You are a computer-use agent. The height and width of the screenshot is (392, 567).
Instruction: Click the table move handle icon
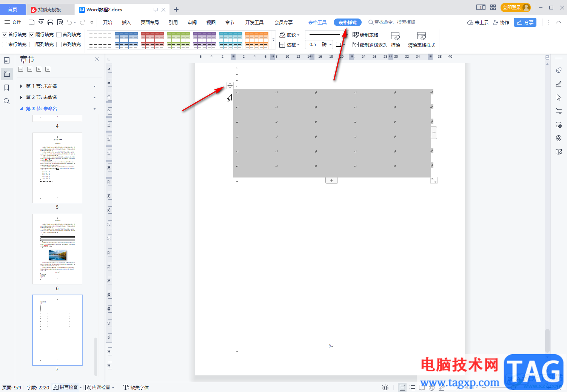click(x=230, y=85)
